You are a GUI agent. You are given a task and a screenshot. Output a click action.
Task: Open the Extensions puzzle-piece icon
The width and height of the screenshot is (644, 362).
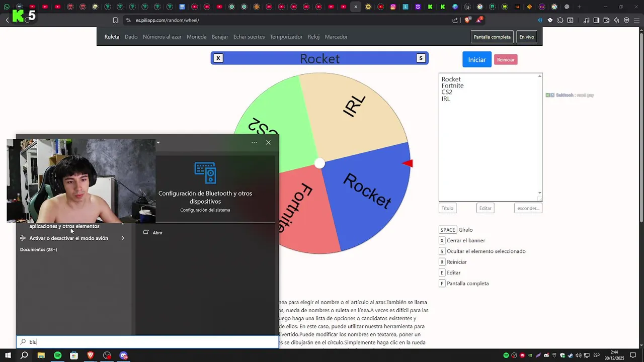tap(560, 20)
